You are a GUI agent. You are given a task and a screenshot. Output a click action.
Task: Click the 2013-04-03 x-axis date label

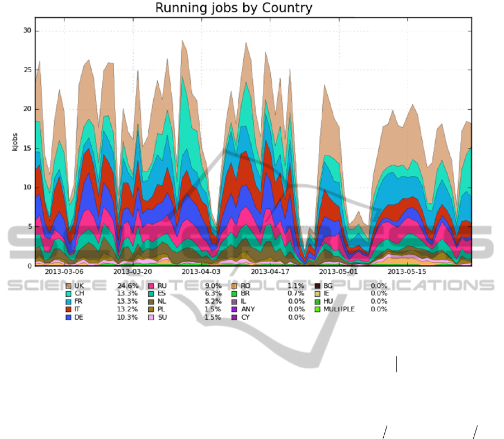pyautogui.click(x=201, y=271)
